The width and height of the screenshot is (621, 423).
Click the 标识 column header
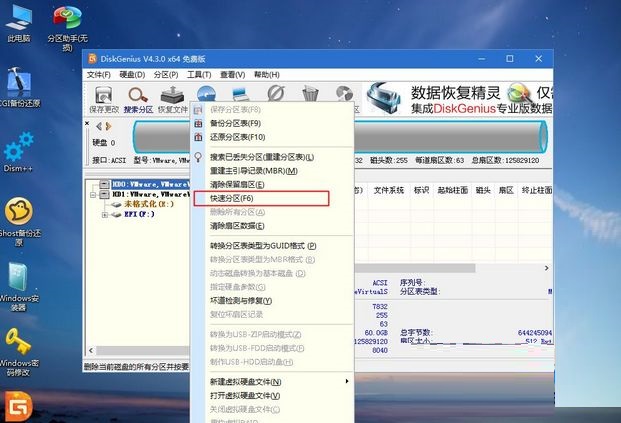[x=421, y=191]
